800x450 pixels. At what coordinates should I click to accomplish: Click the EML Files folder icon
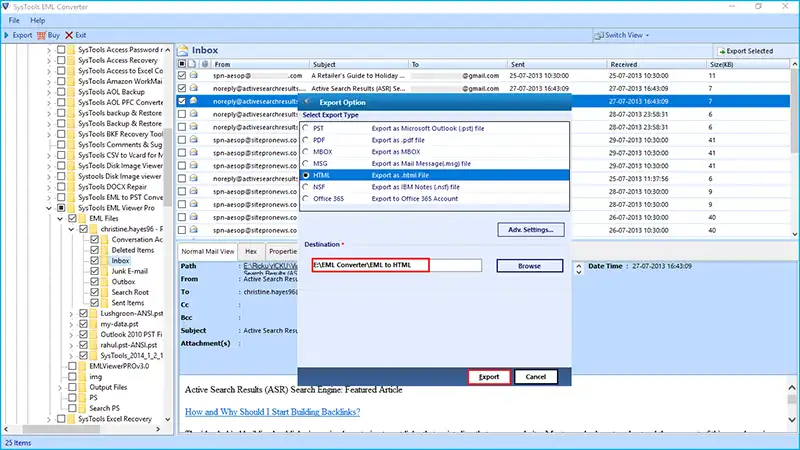tap(82, 218)
